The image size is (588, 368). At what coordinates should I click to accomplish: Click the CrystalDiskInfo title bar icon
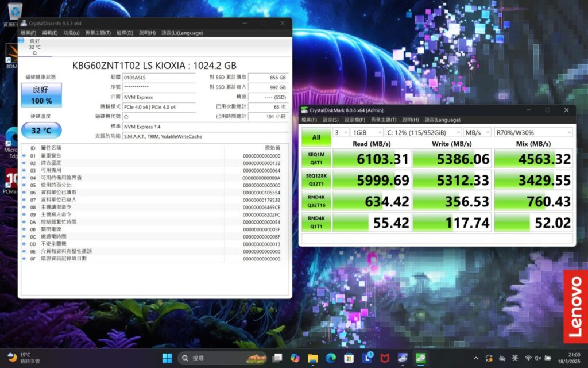point(24,23)
